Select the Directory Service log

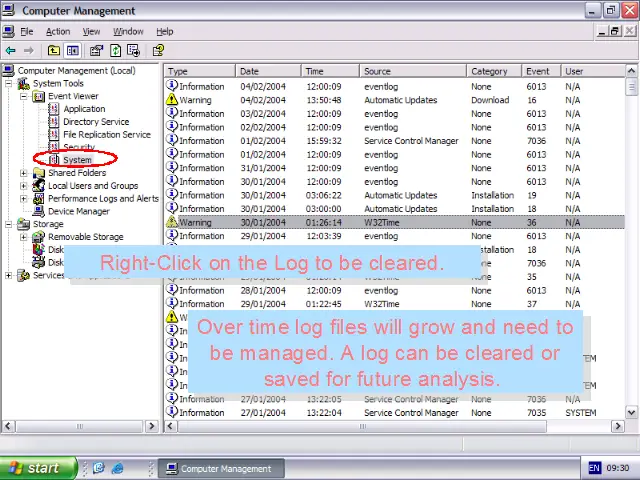tap(96, 122)
